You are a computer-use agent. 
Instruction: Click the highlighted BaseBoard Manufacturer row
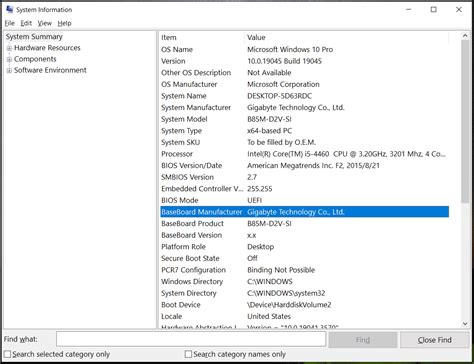pyautogui.click(x=304, y=212)
